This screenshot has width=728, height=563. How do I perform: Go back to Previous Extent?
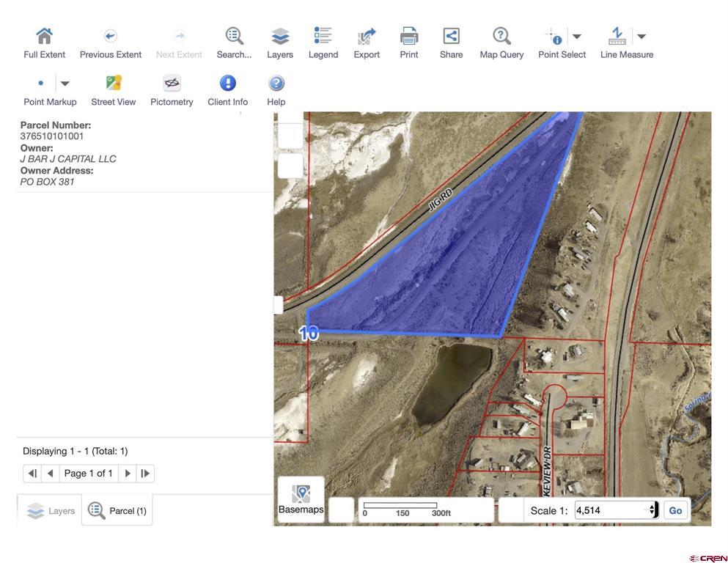pyautogui.click(x=110, y=36)
